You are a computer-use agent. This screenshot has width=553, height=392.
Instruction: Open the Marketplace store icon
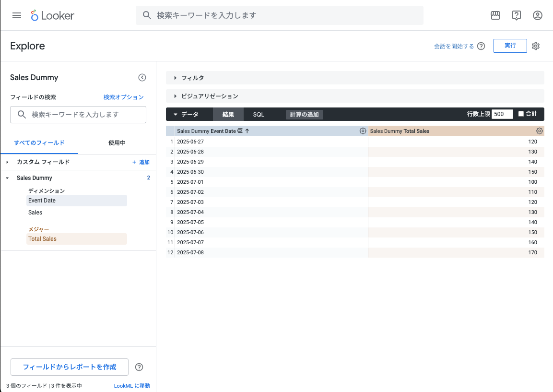coord(495,15)
